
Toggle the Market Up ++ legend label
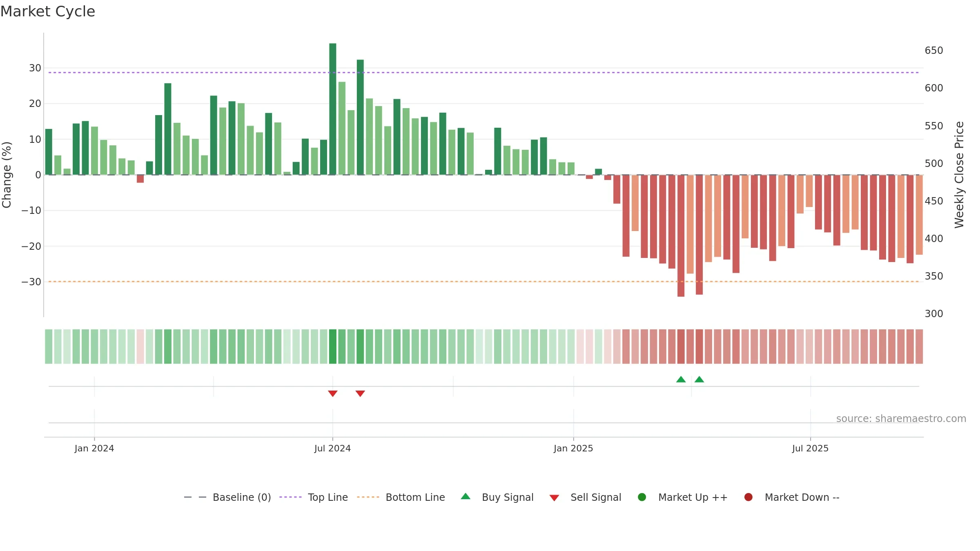click(693, 497)
